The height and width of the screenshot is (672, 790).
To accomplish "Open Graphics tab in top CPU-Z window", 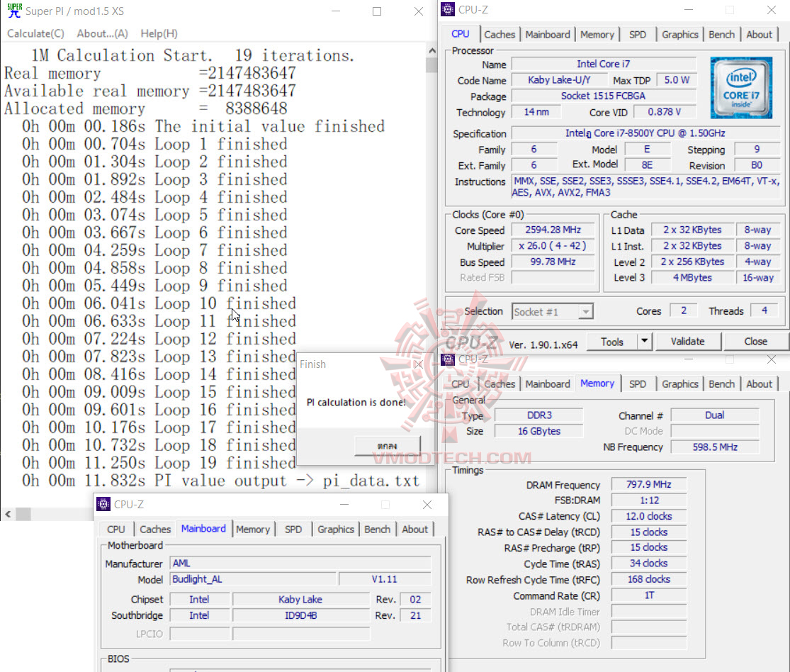I will coord(679,35).
